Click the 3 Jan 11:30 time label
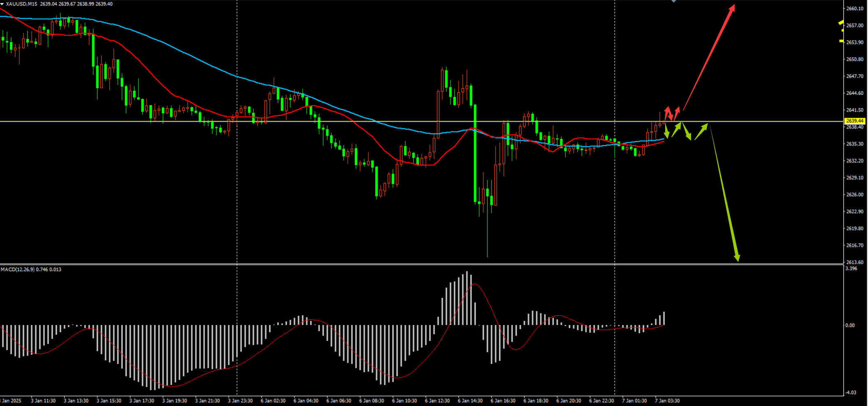868x406 pixels. pyautogui.click(x=43, y=401)
